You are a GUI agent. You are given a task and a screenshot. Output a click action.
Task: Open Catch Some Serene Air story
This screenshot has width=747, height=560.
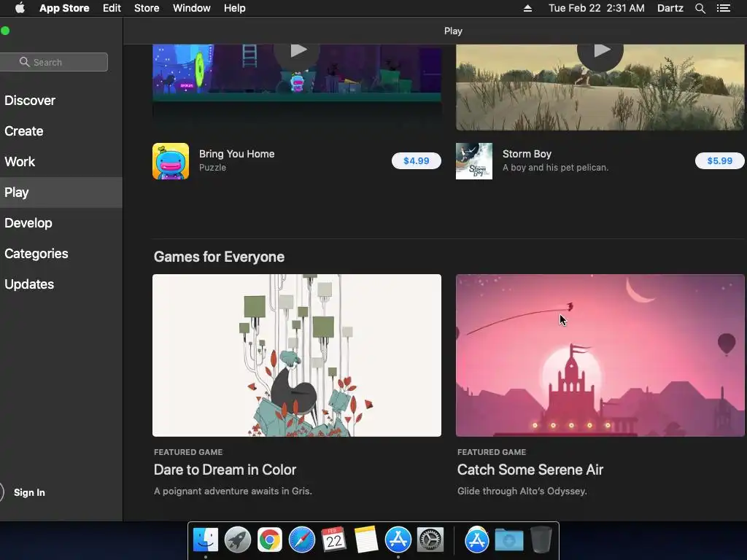(x=530, y=470)
